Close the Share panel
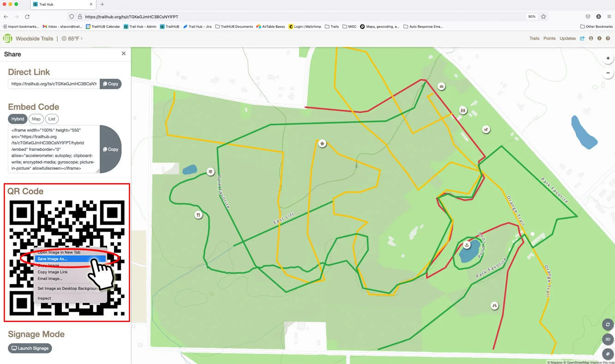 [124, 54]
